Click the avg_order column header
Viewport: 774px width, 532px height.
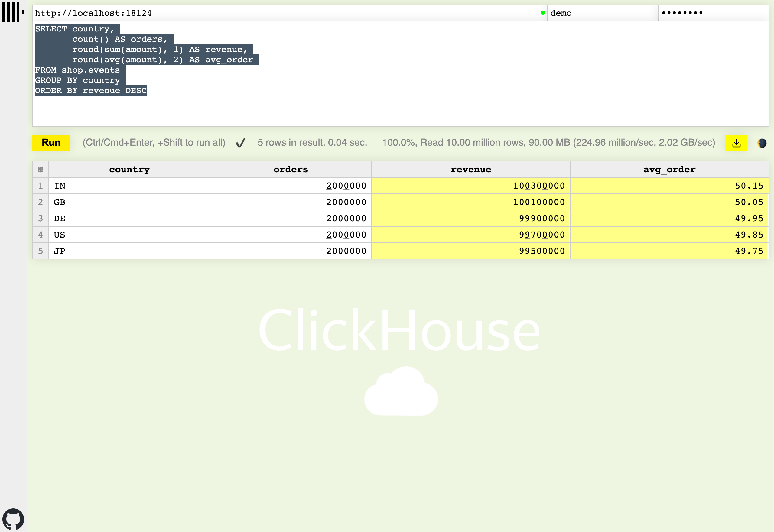(669, 169)
